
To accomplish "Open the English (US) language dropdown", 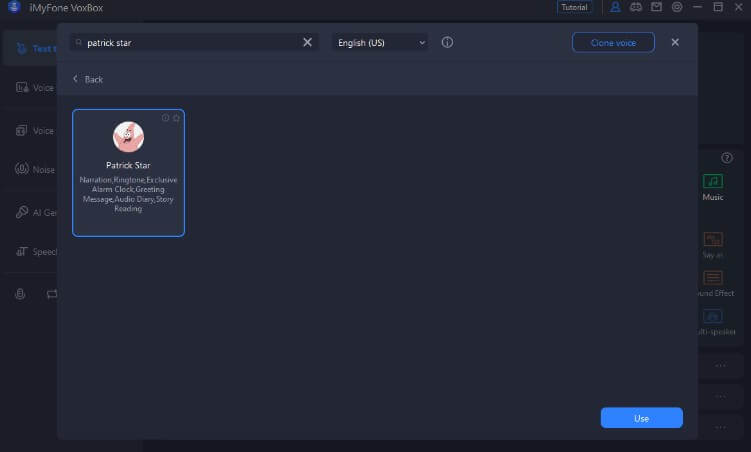I will 380,43.
